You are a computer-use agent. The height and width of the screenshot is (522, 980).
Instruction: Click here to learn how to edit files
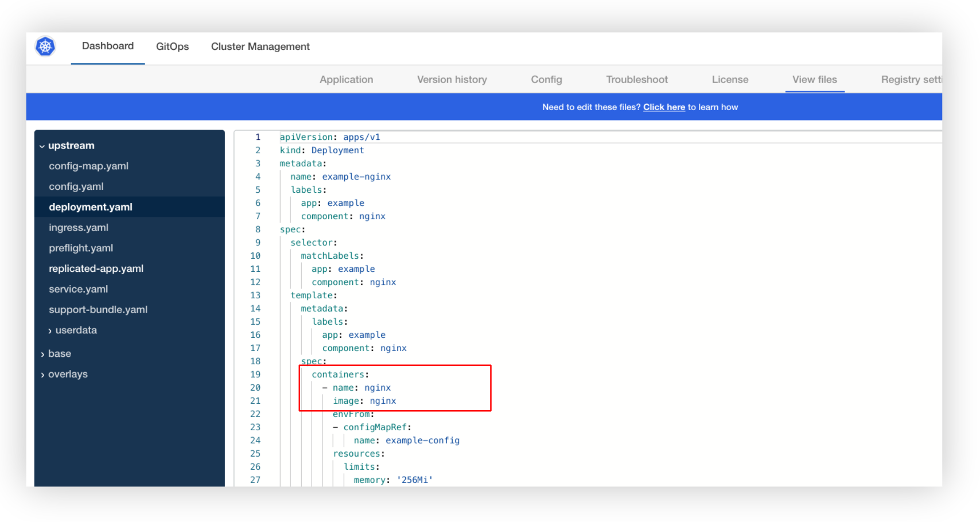664,107
